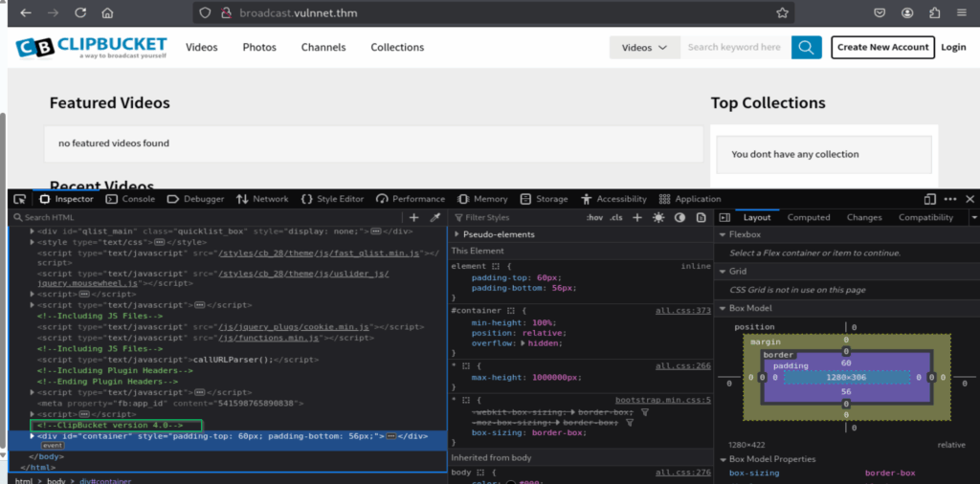Open the Storage tab
The height and width of the screenshot is (484, 980).
[544, 199]
